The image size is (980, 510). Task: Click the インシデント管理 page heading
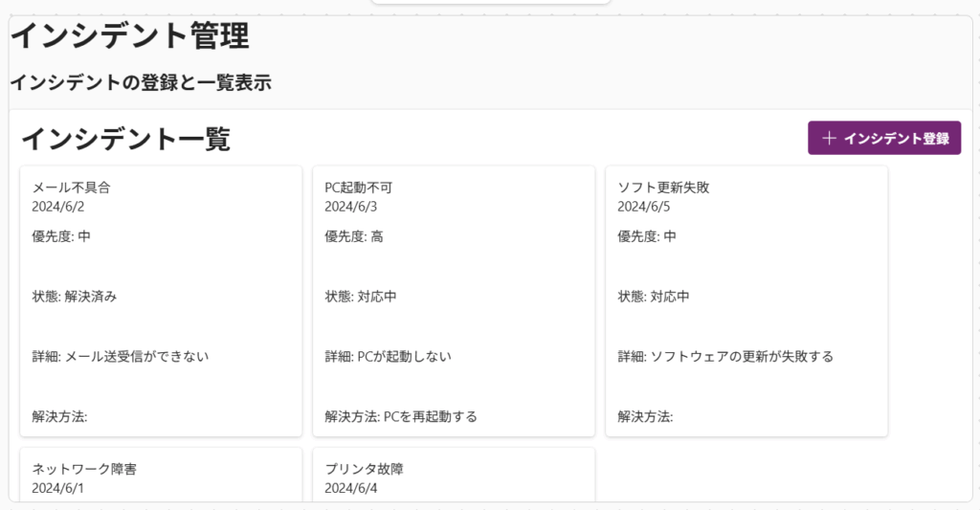(x=130, y=36)
